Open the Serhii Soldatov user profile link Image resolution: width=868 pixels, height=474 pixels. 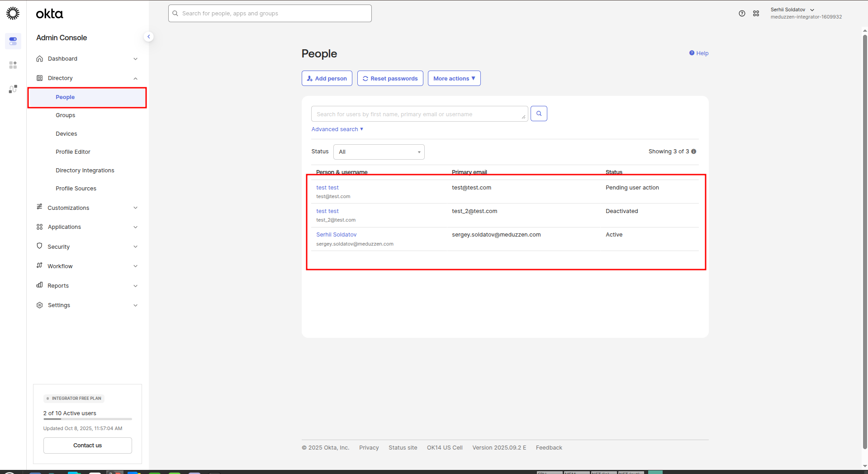click(337, 235)
